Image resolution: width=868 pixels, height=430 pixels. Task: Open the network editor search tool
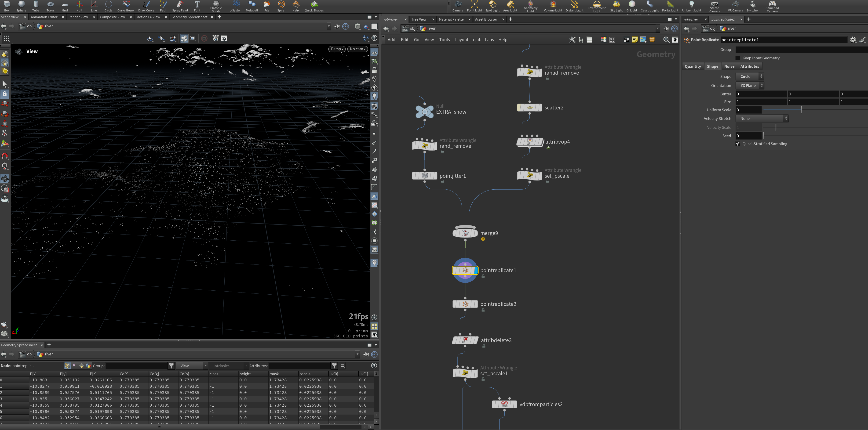coord(666,40)
